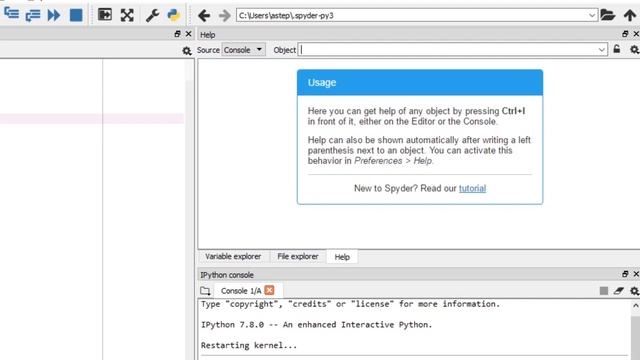Continue execution with double-arrow icon
Screen dimensions: 640x360
[54, 16]
